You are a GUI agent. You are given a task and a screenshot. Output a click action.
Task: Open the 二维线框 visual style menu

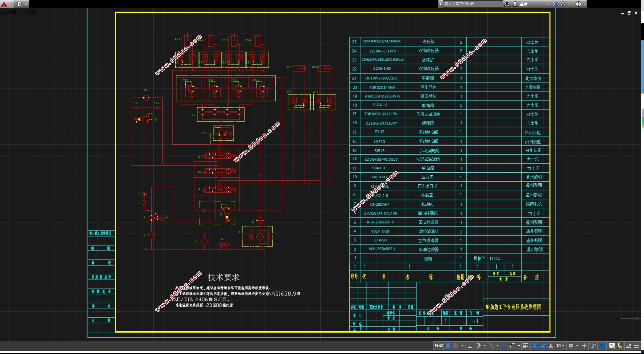pos(27,12)
